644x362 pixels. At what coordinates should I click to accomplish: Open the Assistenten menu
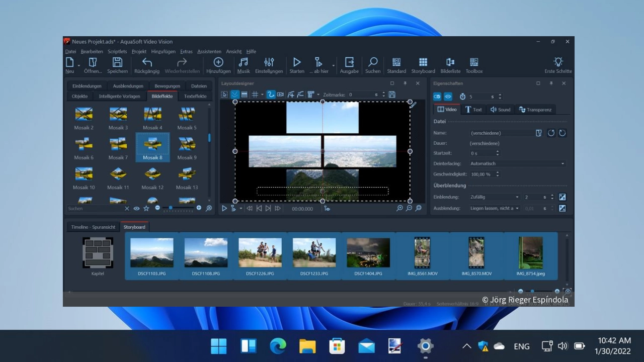pos(209,51)
